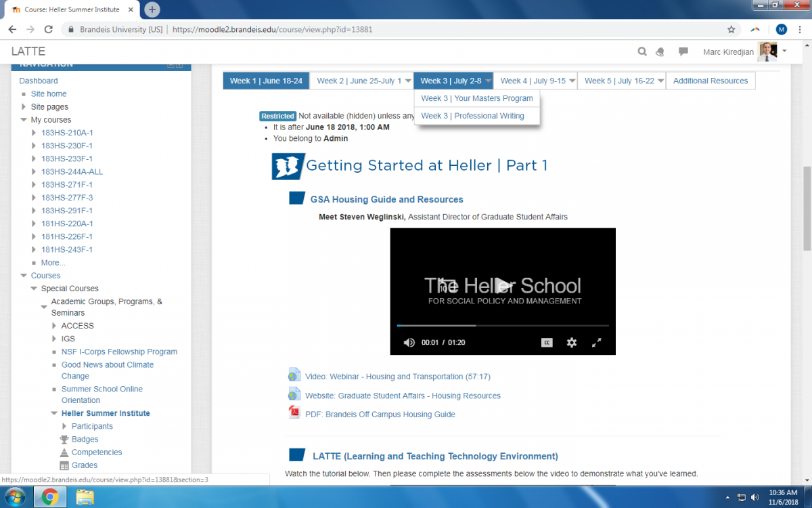
Task: Collapse the Special Courses node
Action: pos(35,289)
